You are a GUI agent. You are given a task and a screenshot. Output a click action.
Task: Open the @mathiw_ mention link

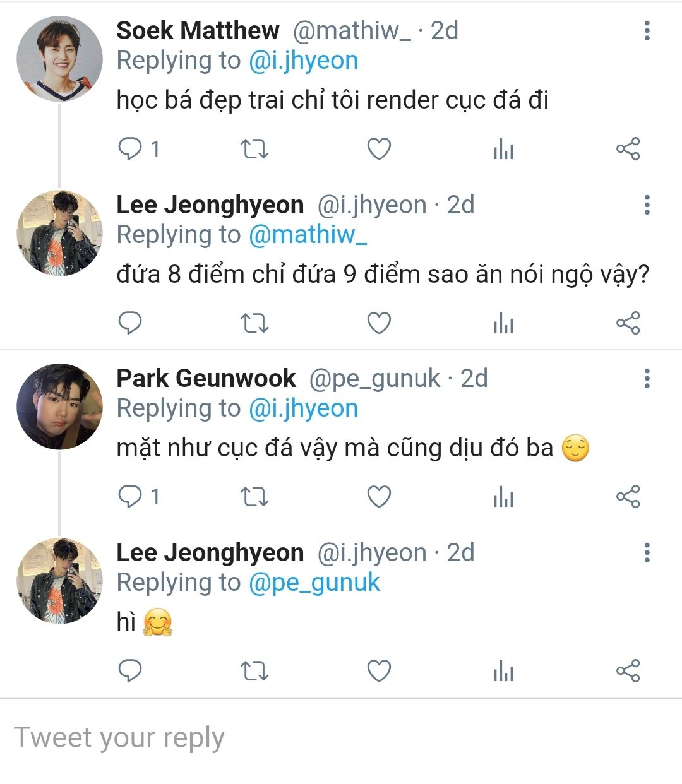[x=308, y=235]
